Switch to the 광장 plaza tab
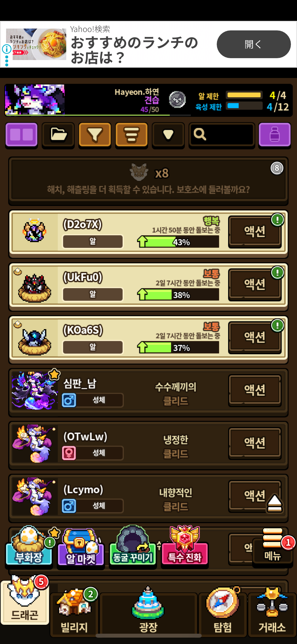 coord(148,614)
